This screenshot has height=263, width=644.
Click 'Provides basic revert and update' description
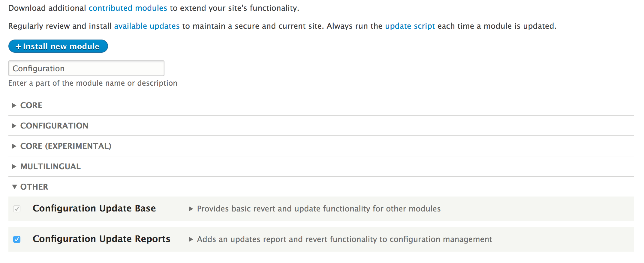pos(319,209)
